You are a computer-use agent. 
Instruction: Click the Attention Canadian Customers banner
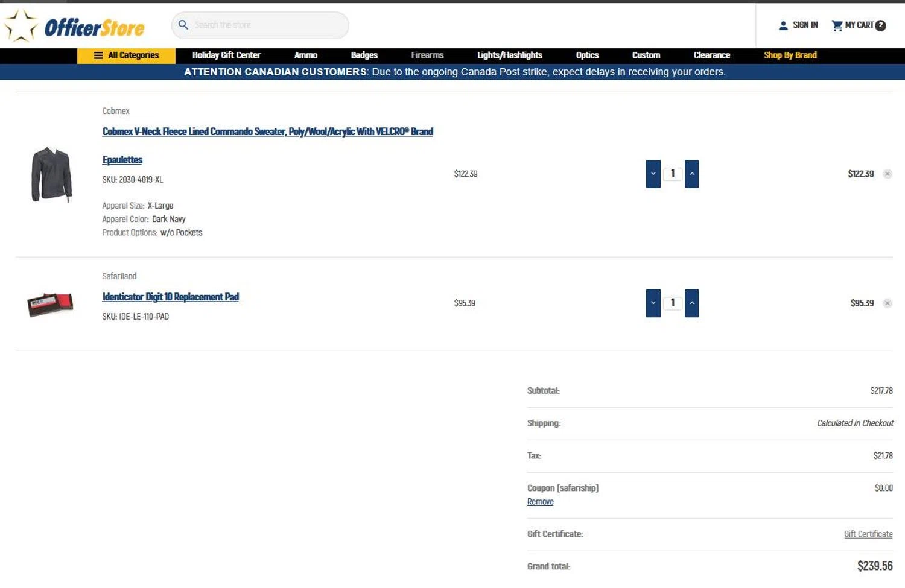coord(453,72)
